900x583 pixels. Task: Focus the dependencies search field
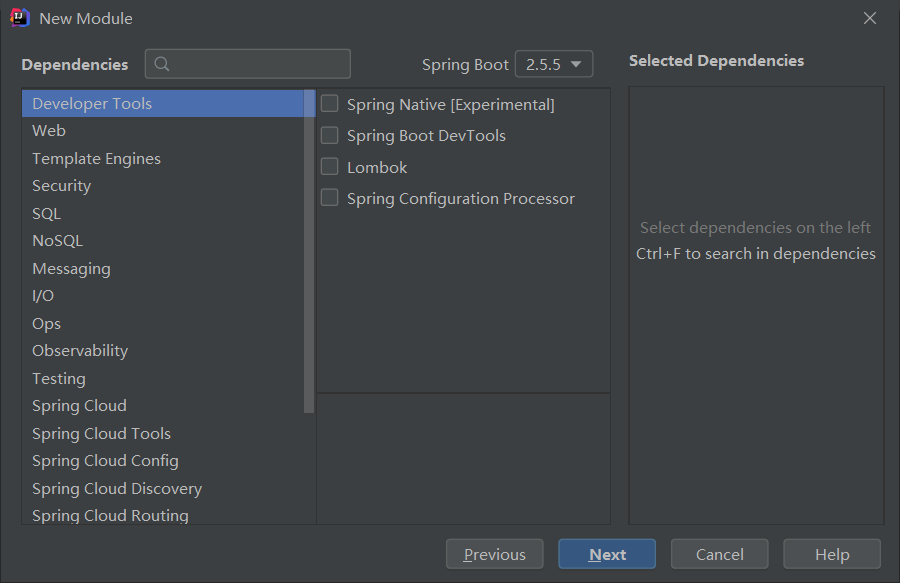[247, 64]
